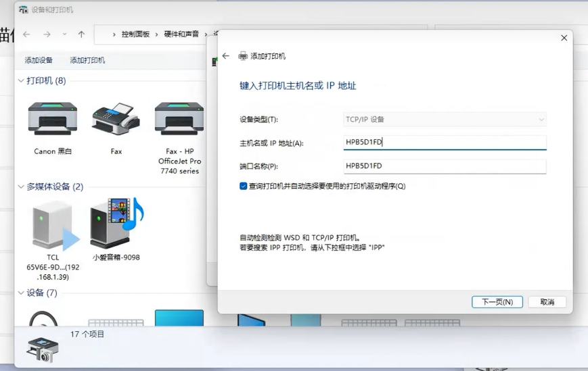Expand chevron after 硬件和声音 breadcrumb

pos(206,34)
